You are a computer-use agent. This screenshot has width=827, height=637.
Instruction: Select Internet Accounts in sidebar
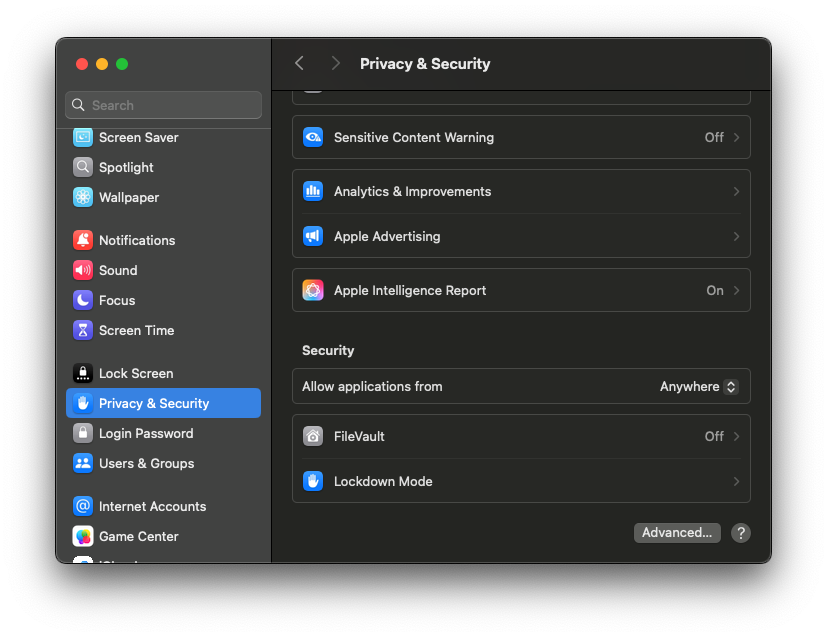tap(164, 506)
